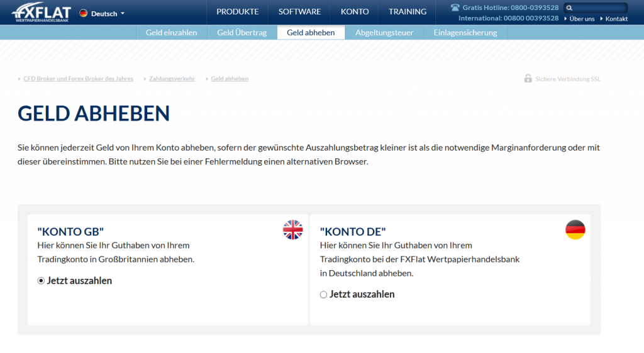Select the Geld abheben tab
The height and width of the screenshot is (353, 644).
pyautogui.click(x=311, y=33)
